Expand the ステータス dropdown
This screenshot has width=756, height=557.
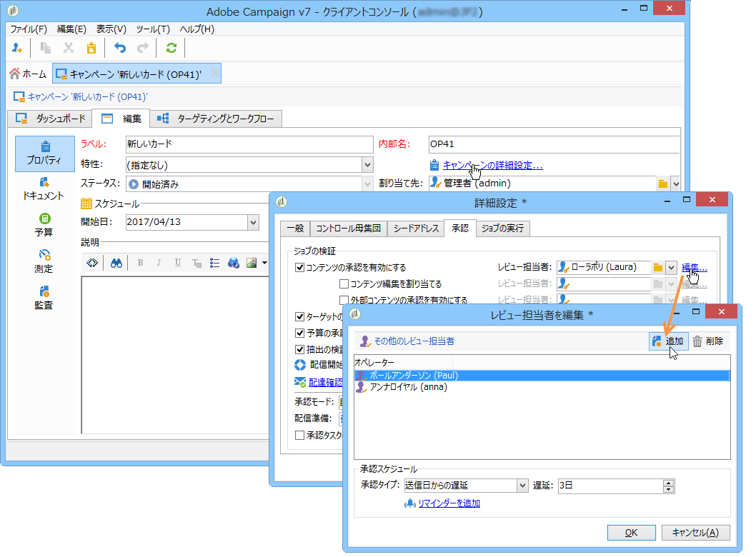pyautogui.click(x=367, y=184)
